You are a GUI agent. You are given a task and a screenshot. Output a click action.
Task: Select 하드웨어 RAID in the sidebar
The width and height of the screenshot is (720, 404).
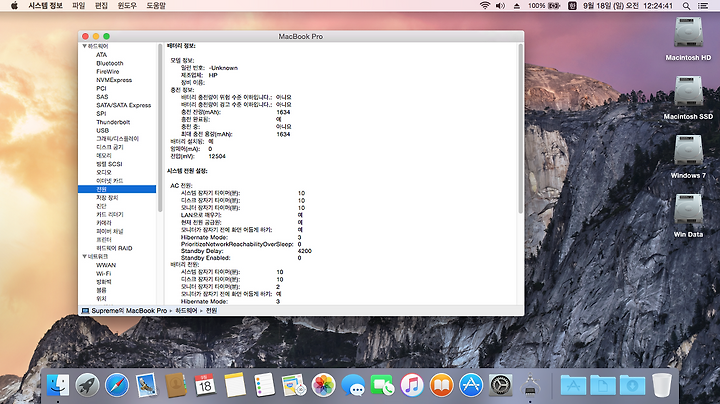pyautogui.click(x=114, y=248)
